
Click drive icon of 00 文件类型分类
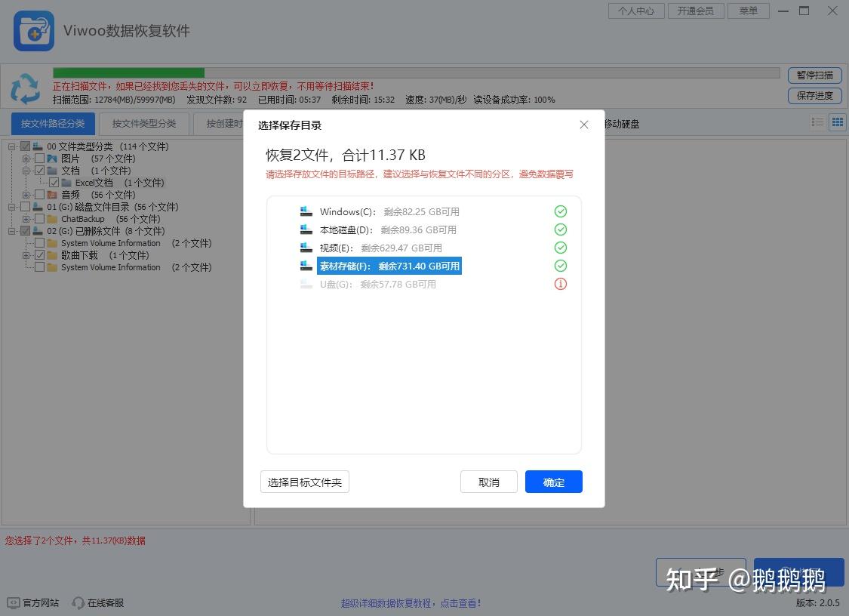click(38, 146)
